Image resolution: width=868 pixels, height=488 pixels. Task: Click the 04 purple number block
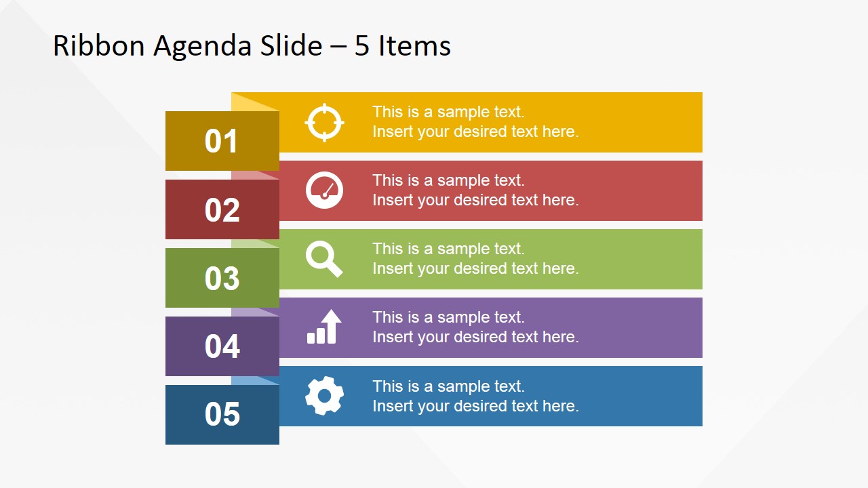(x=222, y=346)
